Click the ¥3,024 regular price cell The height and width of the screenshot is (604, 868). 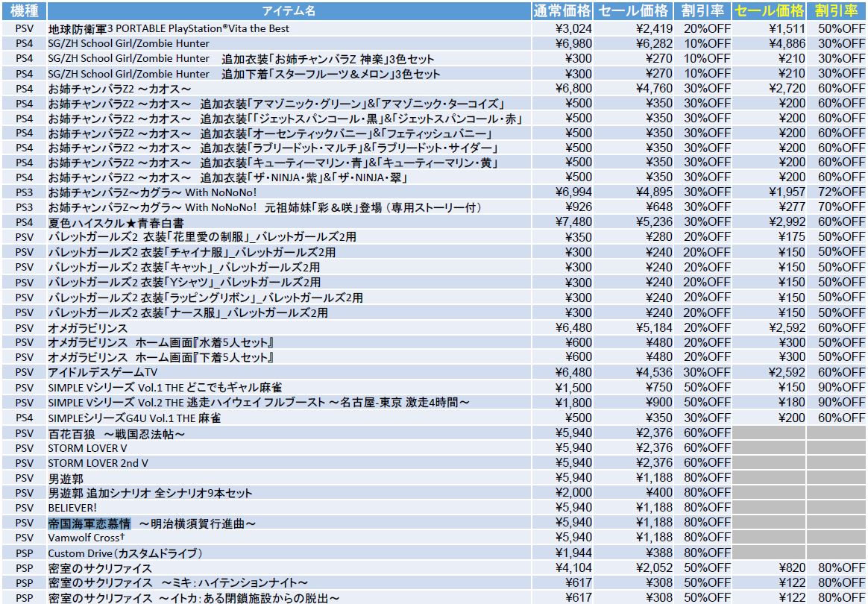coord(573,28)
